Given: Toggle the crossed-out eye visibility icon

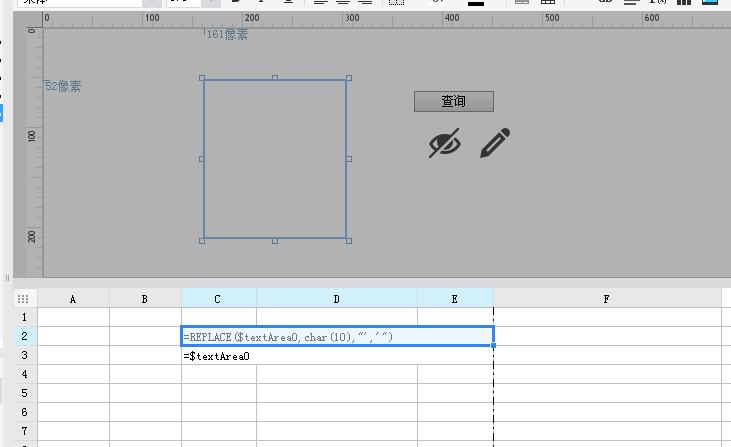Looking at the screenshot, I should point(445,143).
